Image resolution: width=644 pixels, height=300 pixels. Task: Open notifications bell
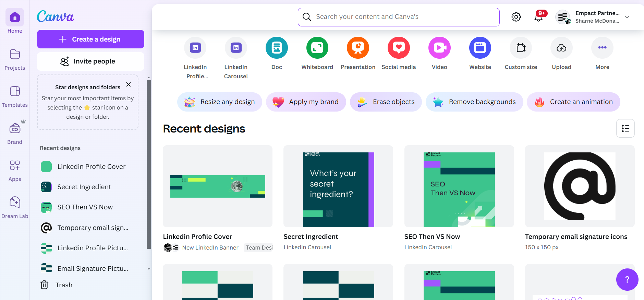point(538,17)
